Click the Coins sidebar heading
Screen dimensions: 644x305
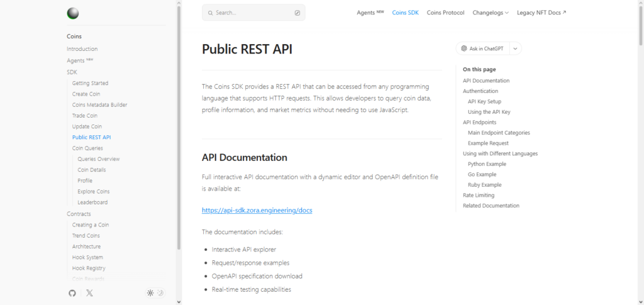click(x=74, y=36)
